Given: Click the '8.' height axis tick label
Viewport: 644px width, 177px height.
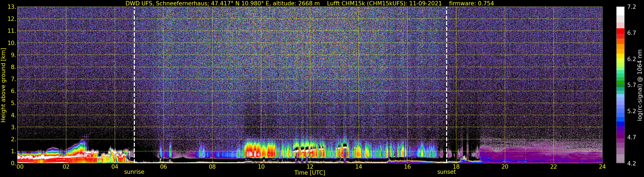Looking at the screenshot, I should 13,67.
